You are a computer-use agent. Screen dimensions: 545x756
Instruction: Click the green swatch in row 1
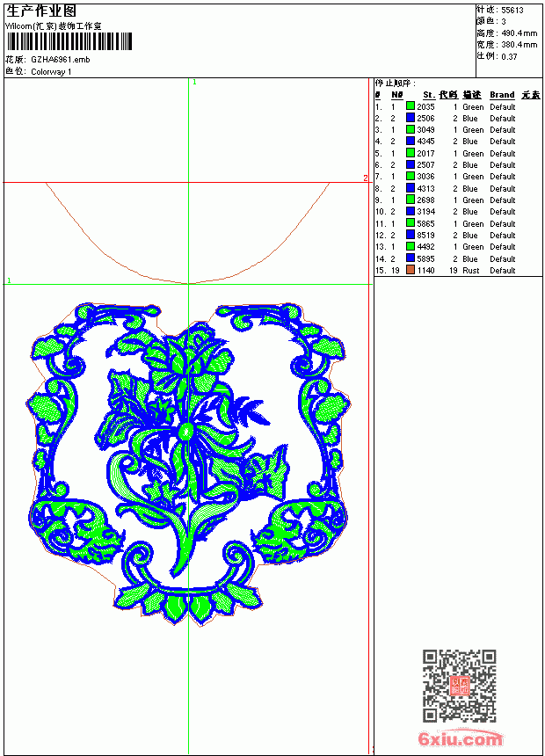[x=410, y=106]
